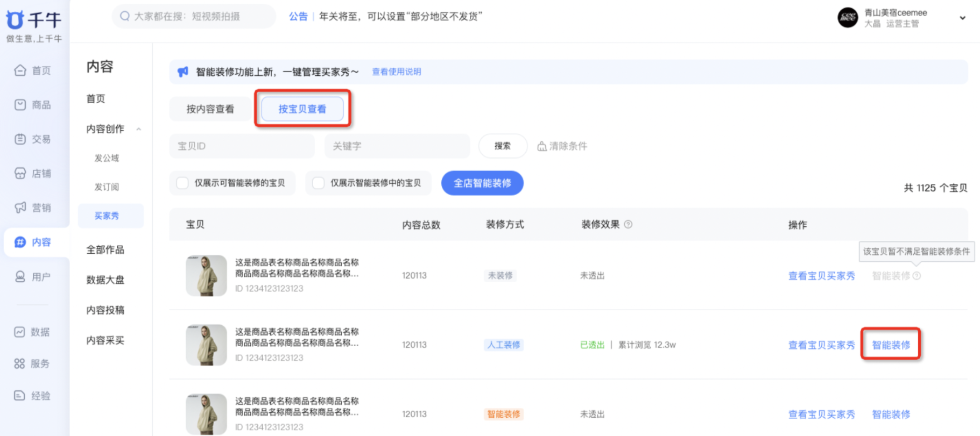Click 查看宝贝买家秀 in the 未装修 row
Image resolution: width=980 pixels, height=436 pixels.
pyautogui.click(x=822, y=276)
